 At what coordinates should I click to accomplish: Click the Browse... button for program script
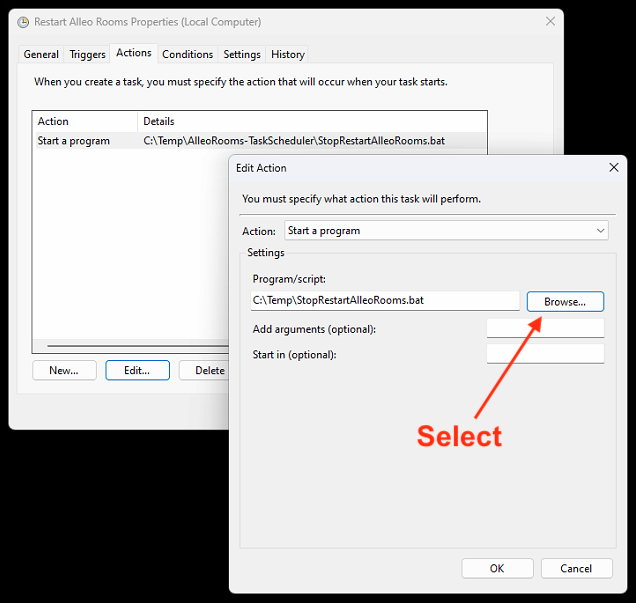565,302
